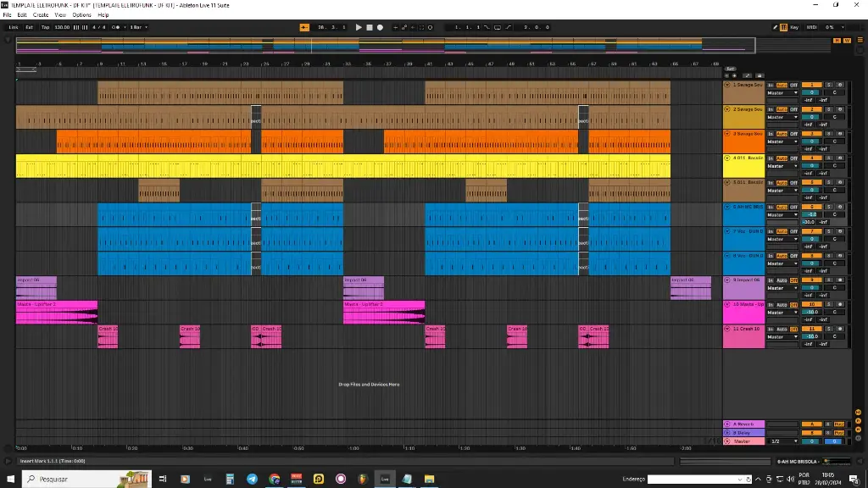Viewport: 868px width, 488px height.
Task: Click track 6 volume value -8.0
Action: click(811, 214)
